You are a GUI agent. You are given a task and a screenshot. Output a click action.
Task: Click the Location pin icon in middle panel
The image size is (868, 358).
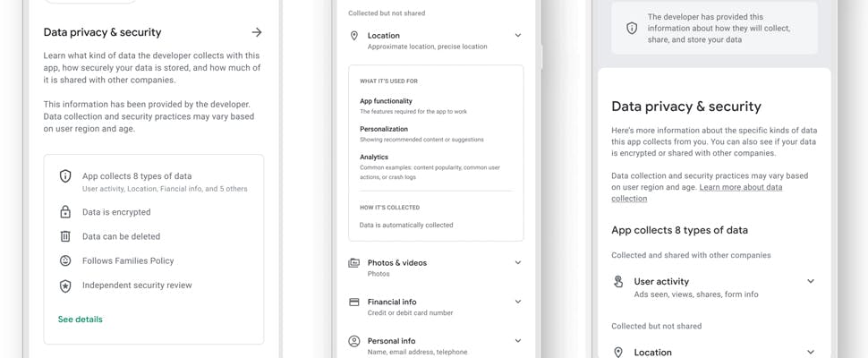pos(354,36)
